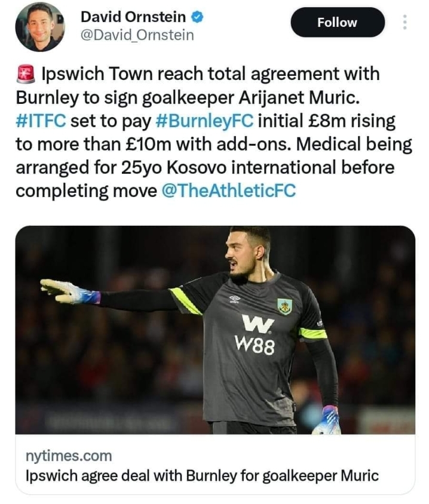Click the Burnley crest on the shirt
Viewport: 429px width, 504px height.
tap(284, 306)
